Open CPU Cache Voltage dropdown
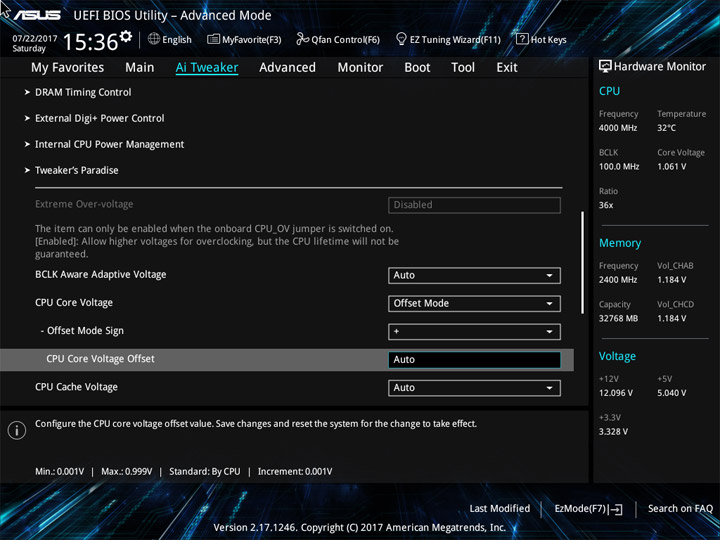The width and height of the screenshot is (720, 540). pos(474,388)
